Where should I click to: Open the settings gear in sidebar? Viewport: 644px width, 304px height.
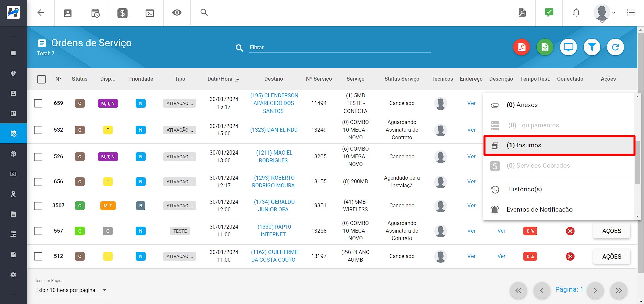coord(13,275)
